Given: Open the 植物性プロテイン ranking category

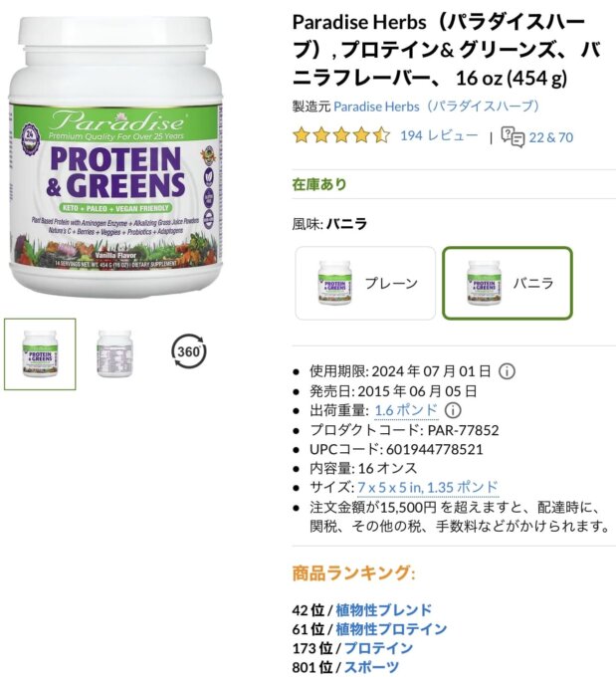Looking at the screenshot, I should (391, 629).
